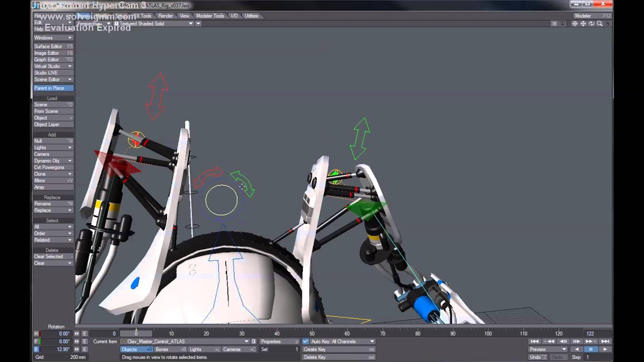Click bank rotation value 12.90°
644x362 pixels.
[x=56, y=349]
